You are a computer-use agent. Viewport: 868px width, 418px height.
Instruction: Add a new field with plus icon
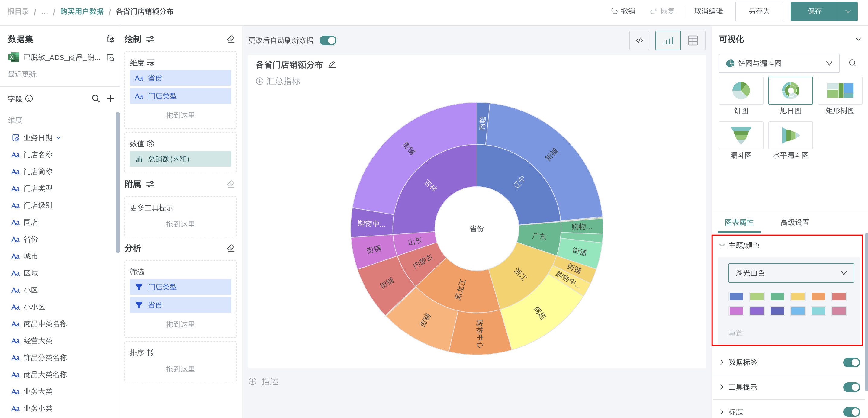pyautogui.click(x=110, y=98)
